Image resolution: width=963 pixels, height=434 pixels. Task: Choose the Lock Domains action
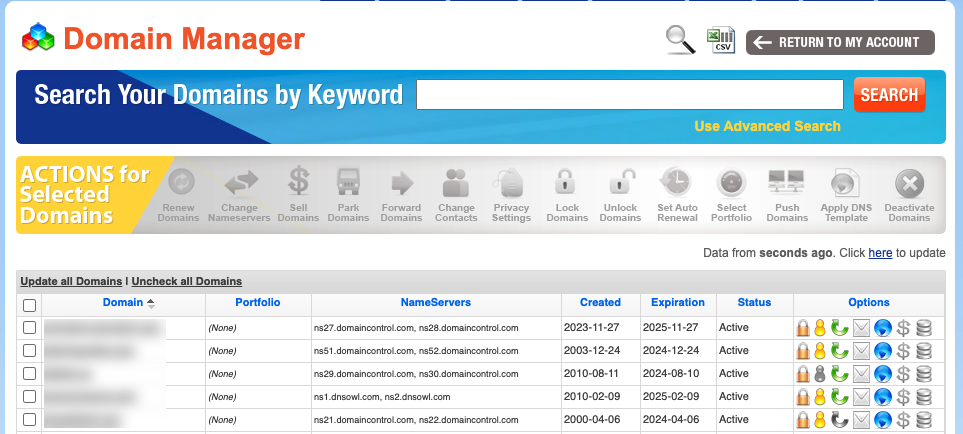(566, 184)
